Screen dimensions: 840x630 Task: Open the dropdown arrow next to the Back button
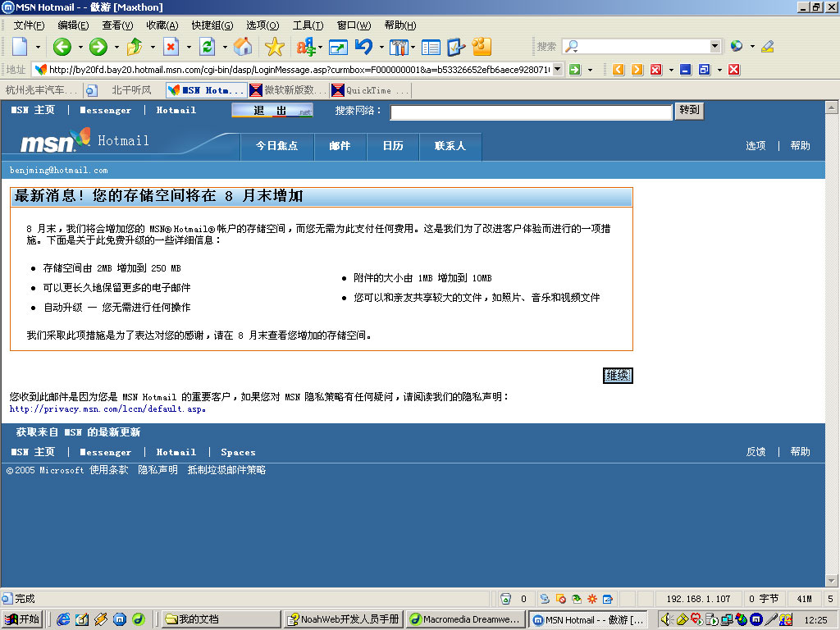[x=80, y=47]
